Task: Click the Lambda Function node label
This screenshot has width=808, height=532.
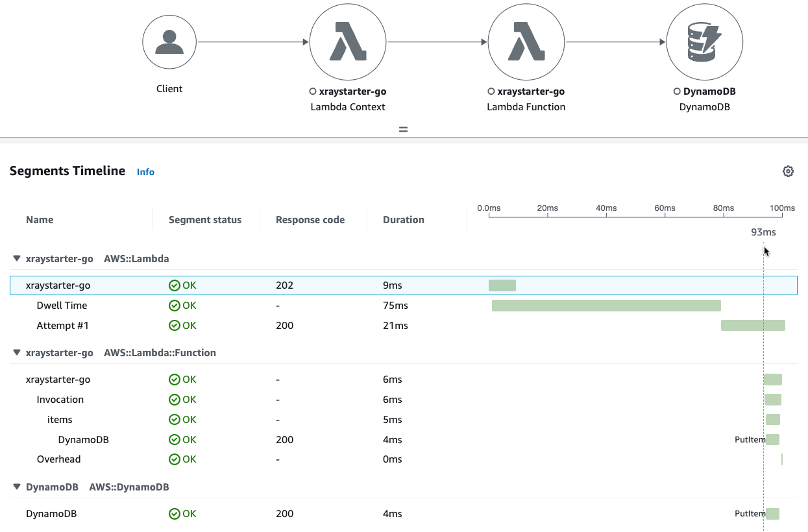Action: [526, 107]
